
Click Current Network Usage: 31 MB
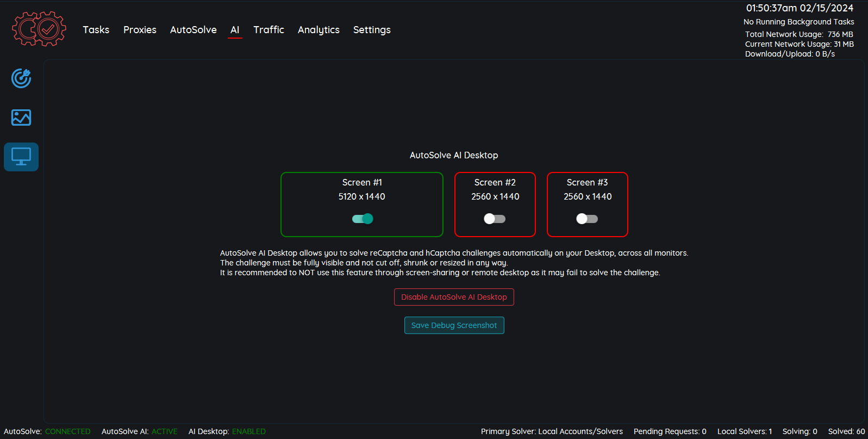coord(800,44)
